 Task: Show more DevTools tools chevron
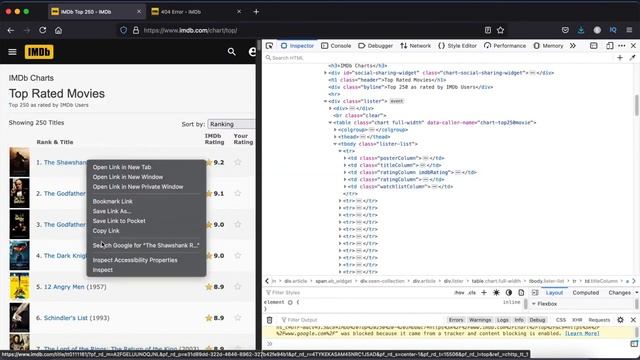[x=573, y=46]
